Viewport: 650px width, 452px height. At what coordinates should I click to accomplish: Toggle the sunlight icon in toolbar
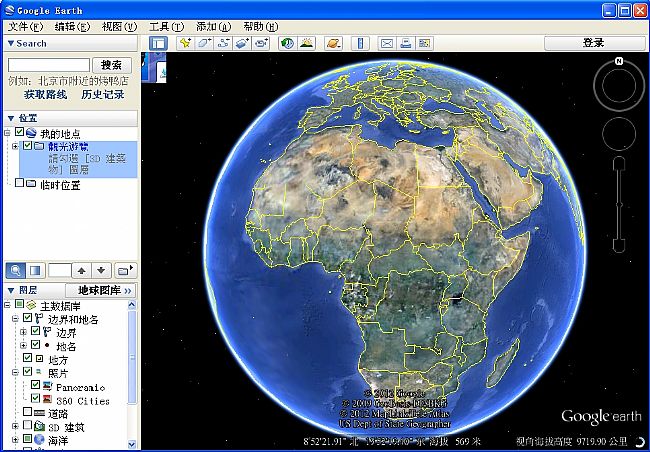[x=306, y=43]
